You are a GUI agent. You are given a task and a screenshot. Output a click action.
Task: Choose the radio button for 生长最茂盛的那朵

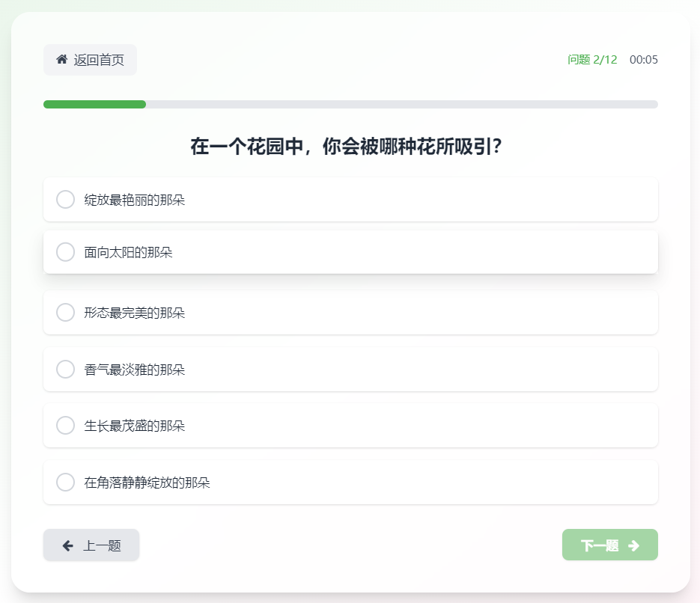[65, 426]
